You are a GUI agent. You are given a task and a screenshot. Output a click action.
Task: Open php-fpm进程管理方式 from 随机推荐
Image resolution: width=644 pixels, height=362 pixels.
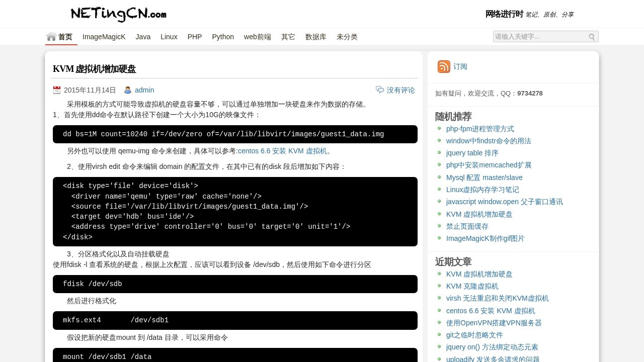(x=480, y=129)
